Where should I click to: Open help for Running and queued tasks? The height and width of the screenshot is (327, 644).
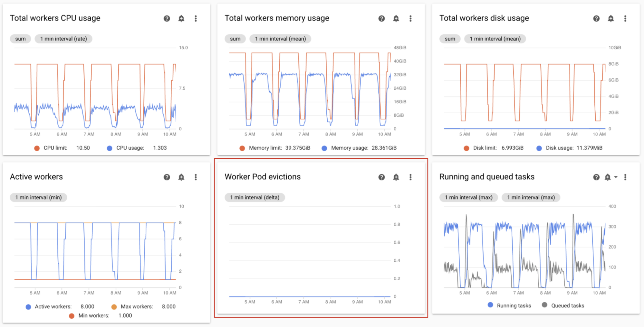[x=596, y=177]
